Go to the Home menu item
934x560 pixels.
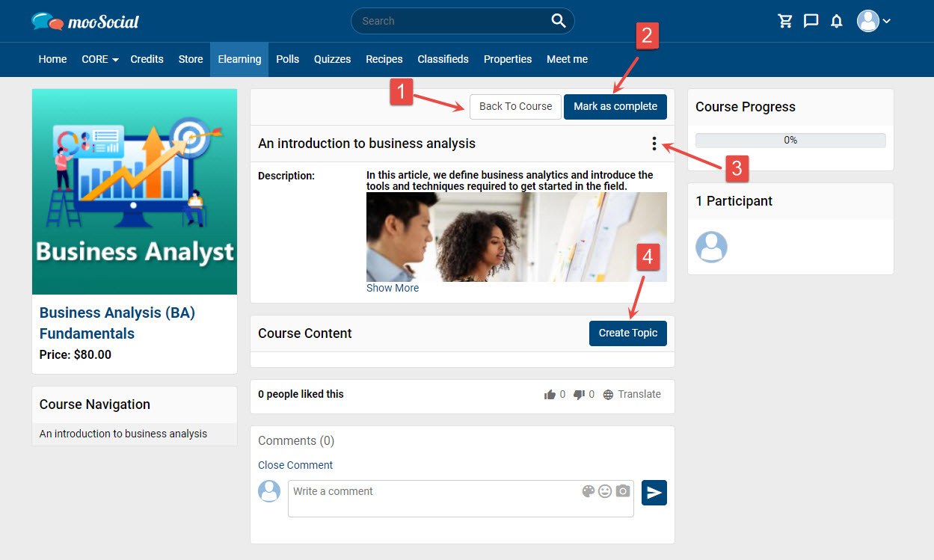pyautogui.click(x=52, y=59)
